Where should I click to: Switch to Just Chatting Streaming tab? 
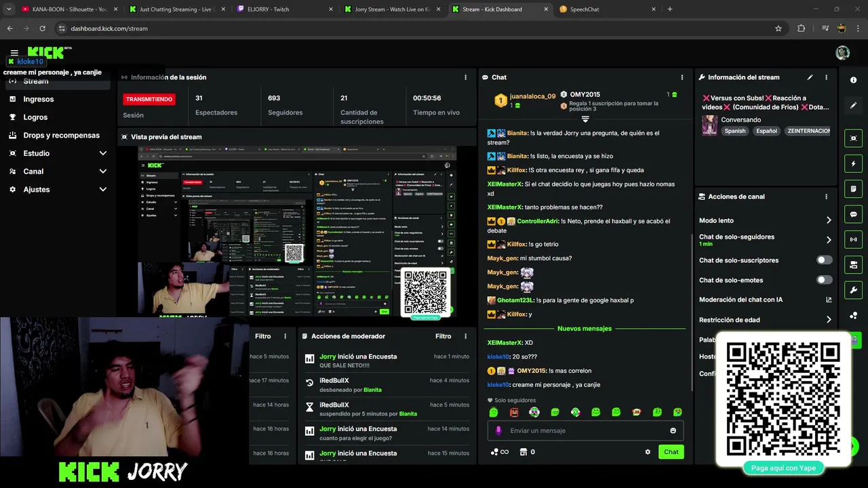[178, 9]
